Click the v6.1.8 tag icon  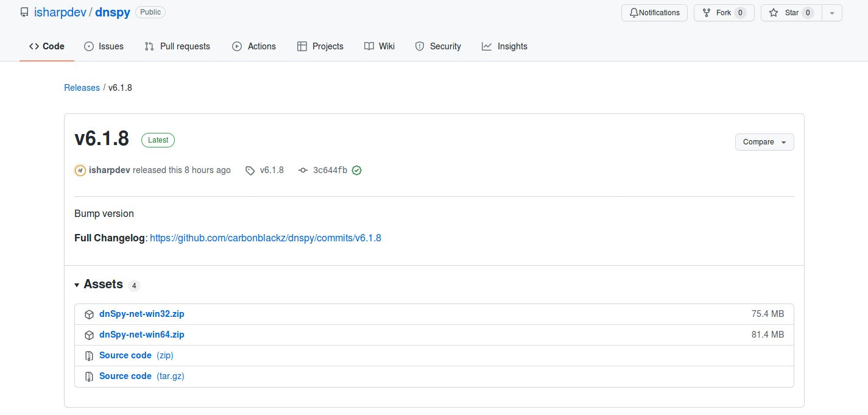click(250, 171)
